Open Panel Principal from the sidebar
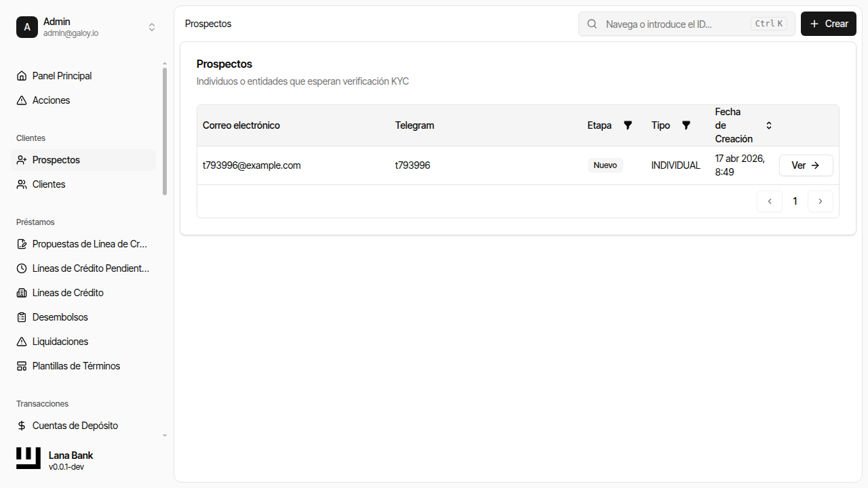The image size is (868, 488). 62,75
